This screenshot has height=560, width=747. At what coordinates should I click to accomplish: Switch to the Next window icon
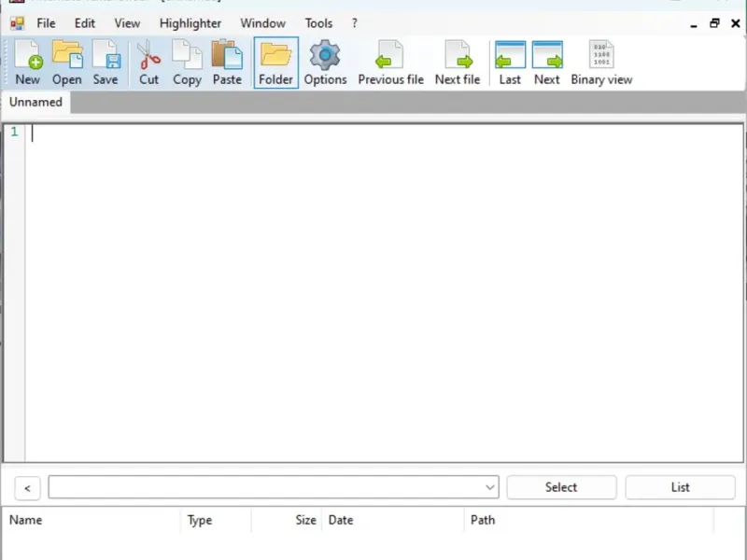click(x=547, y=63)
